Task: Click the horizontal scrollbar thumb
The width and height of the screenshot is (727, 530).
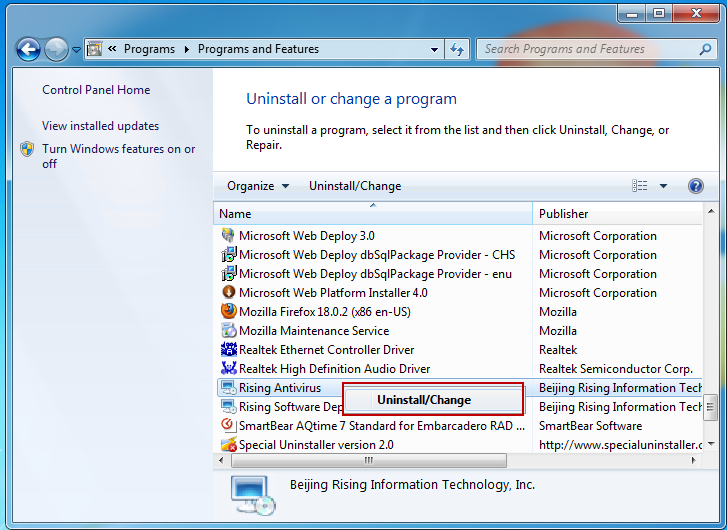Action: point(369,460)
